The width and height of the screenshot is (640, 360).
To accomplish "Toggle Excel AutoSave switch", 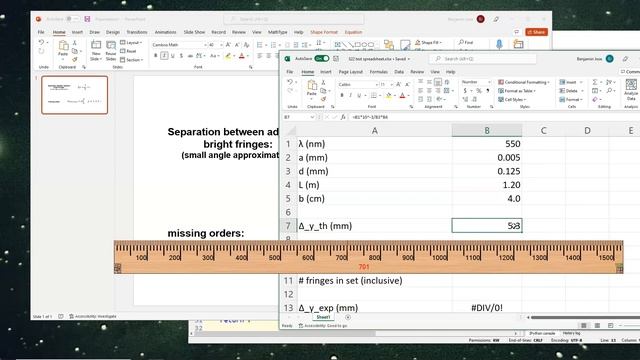I will 322,59.
